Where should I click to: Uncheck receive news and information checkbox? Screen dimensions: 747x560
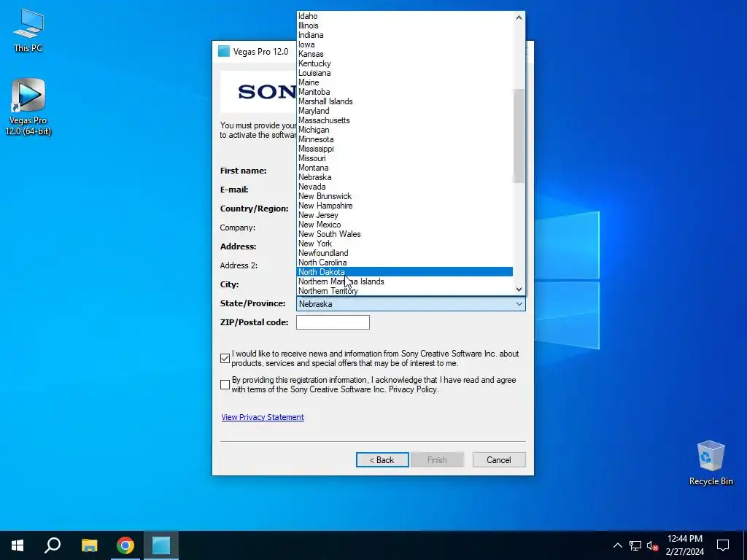coord(225,359)
